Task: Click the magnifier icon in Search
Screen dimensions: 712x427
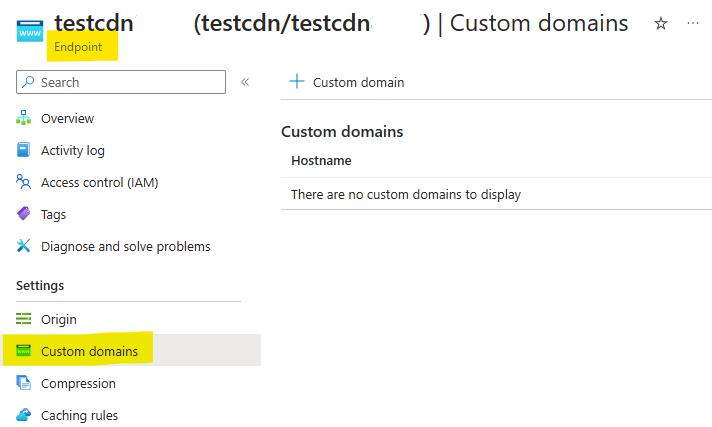Action: tap(28, 82)
